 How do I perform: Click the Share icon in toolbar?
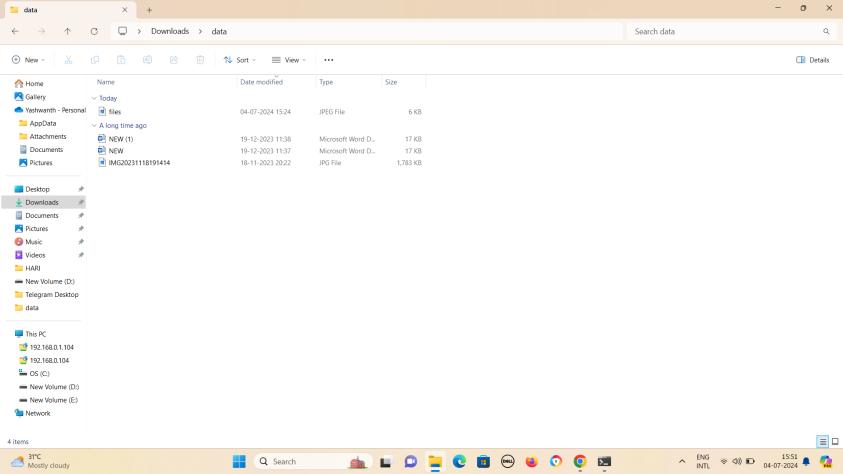174,60
